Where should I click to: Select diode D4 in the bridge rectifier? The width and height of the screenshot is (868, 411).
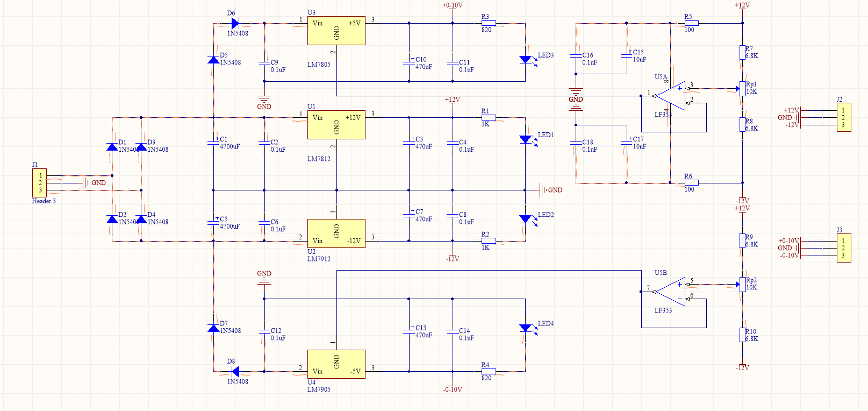(141, 219)
